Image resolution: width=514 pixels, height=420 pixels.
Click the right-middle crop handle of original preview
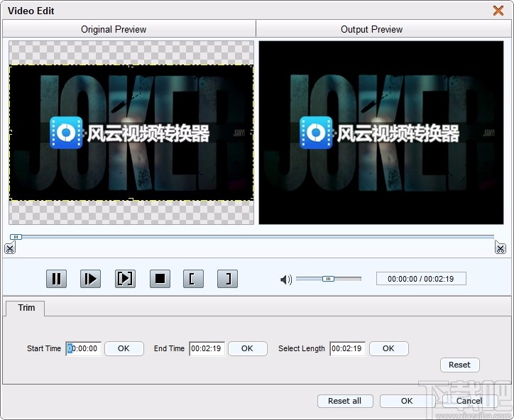coord(253,133)
